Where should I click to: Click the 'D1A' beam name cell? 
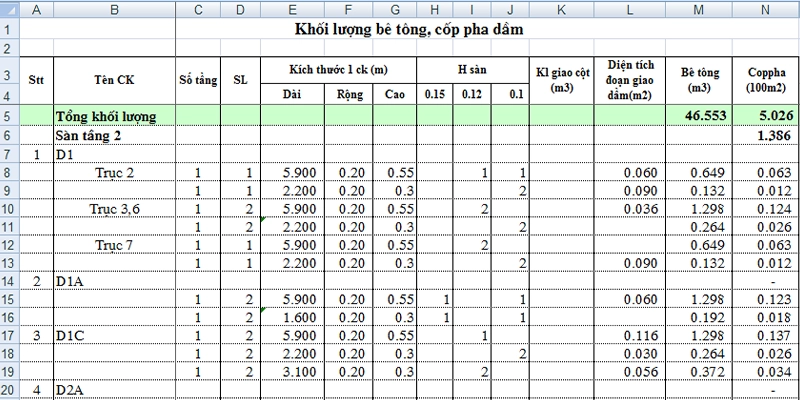[x=114, y=281]
